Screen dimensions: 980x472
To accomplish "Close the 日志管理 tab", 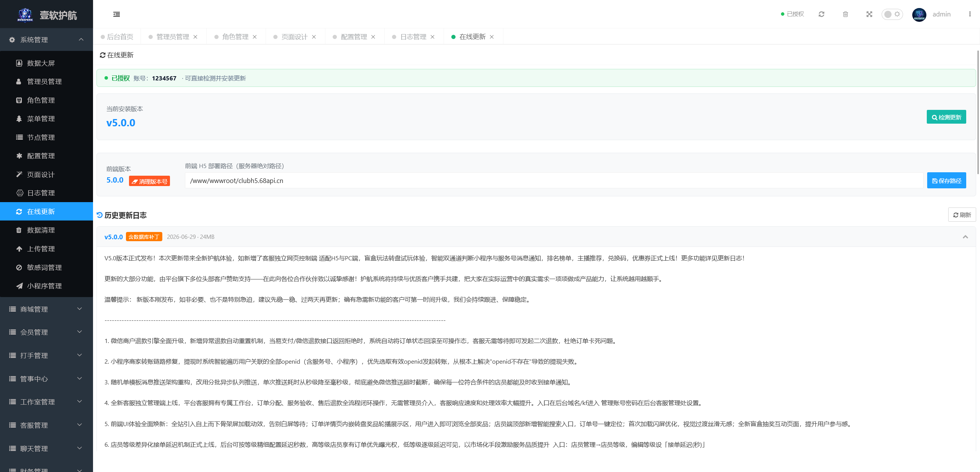I will (x=433, y=37).
